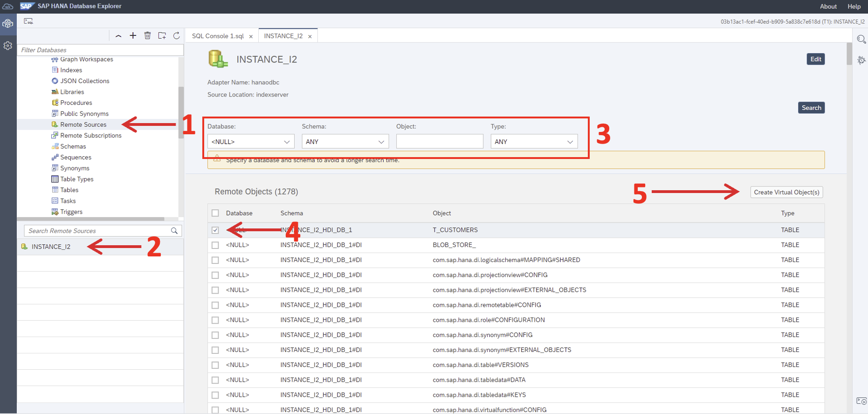Check the role#CONFIGURATION row checkbox

pyautogui.click(x=215, y=320)
